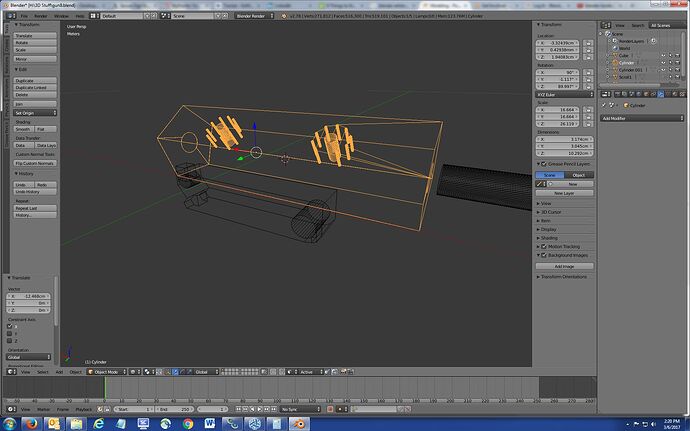The height and width of the screenshot is (431, 690).
Task: Click the Translate button
Action: point(35,36)
